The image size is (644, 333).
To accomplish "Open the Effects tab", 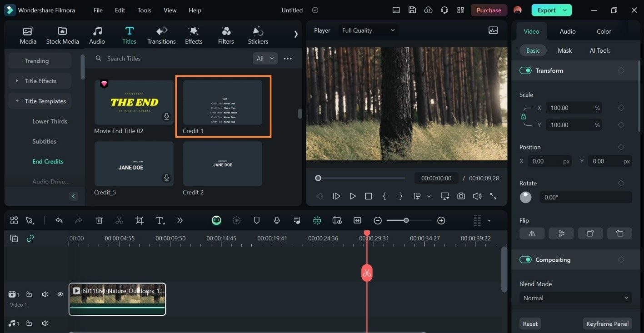I will click(x=194, y=35).
